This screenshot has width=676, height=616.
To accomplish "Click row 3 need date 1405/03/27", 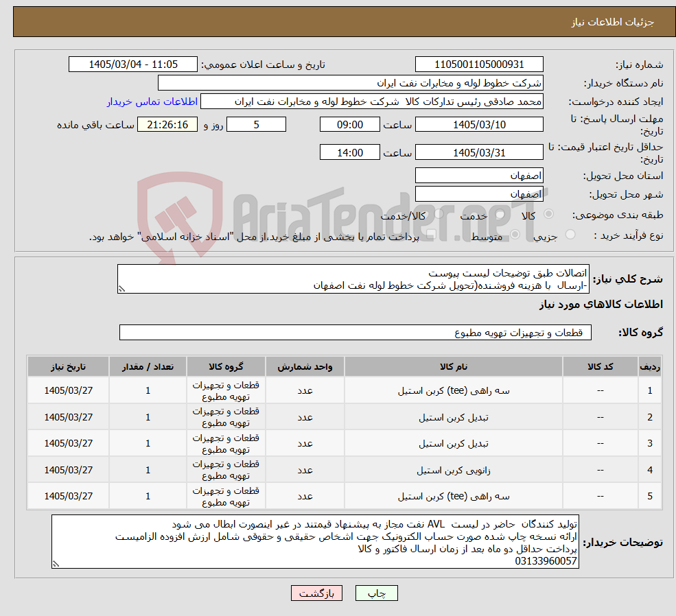I will coord(68,444).
